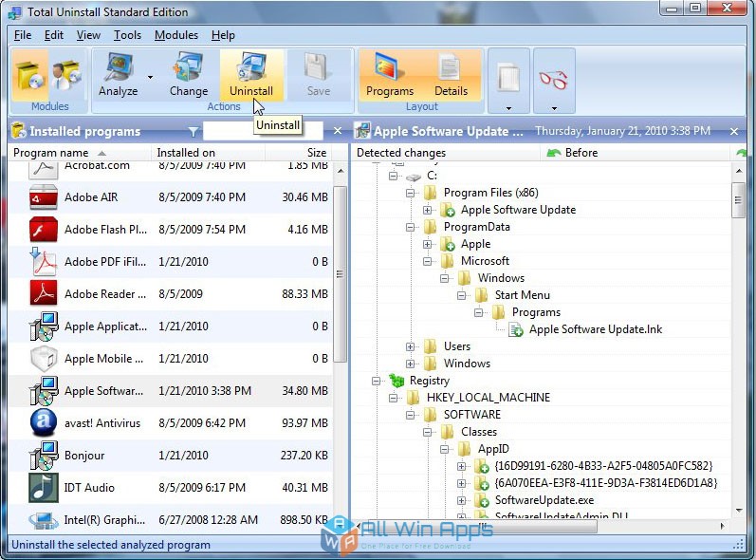The image size is (756, 560).
Task: Open the Analyze dropdown arrow
Action: 151,77
